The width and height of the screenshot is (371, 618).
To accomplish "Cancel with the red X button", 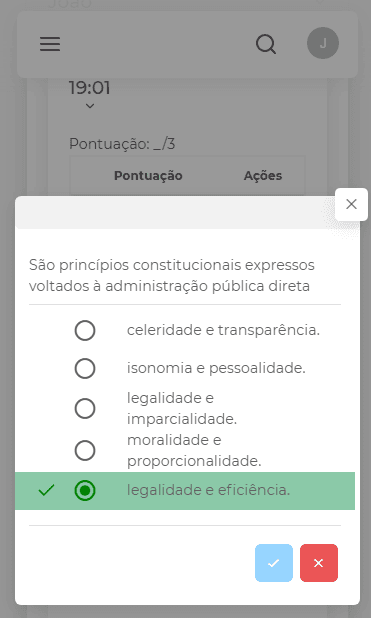I will click(319, 563).
